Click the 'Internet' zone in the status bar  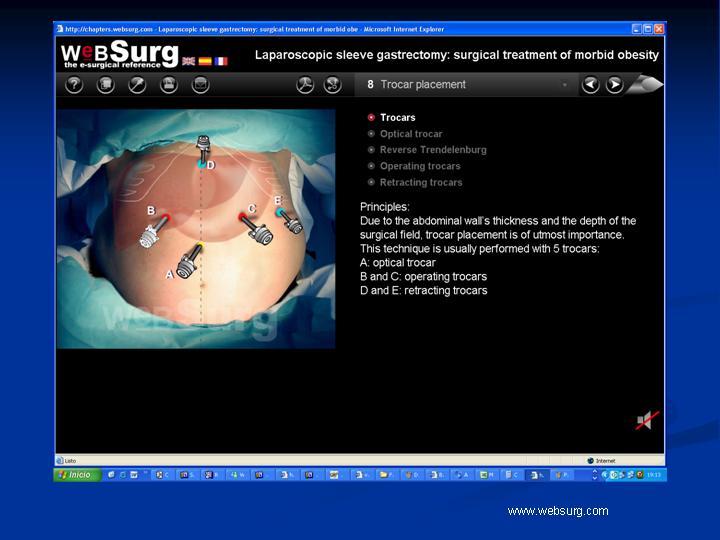[602, 461]
